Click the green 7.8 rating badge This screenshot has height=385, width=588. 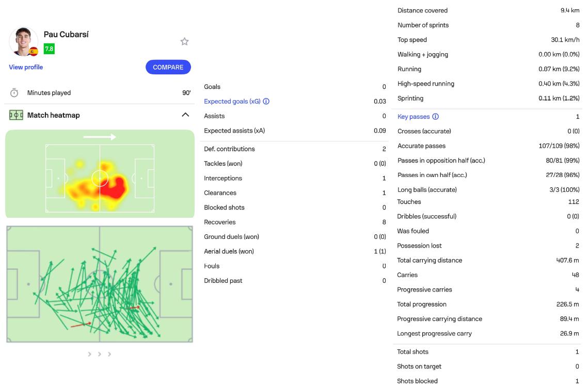coord(49,49)
